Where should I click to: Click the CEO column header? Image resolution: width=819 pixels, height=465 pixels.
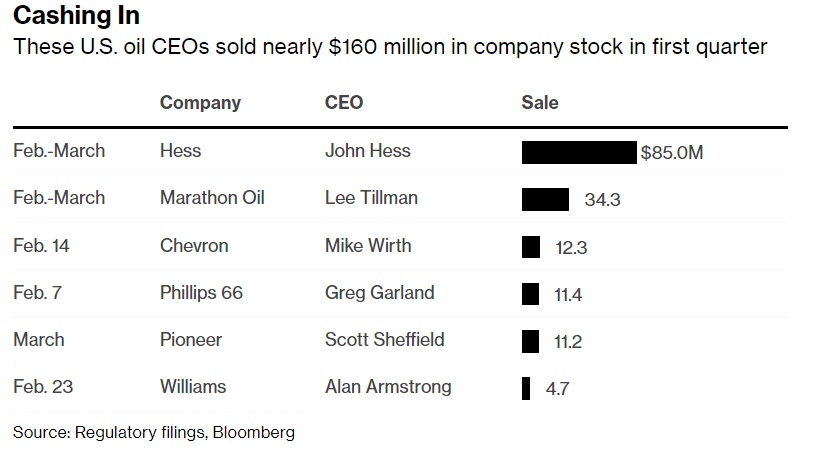[344, 103]
